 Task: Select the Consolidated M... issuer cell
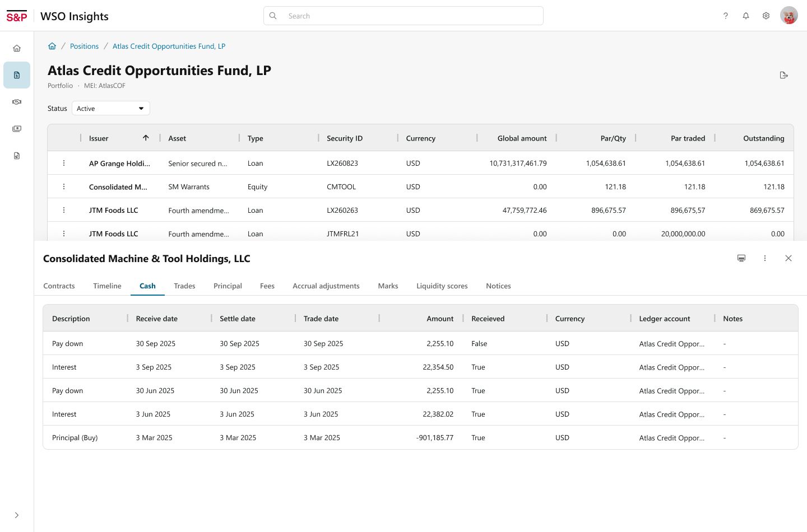pyautogui.click(x=118, y=187)
